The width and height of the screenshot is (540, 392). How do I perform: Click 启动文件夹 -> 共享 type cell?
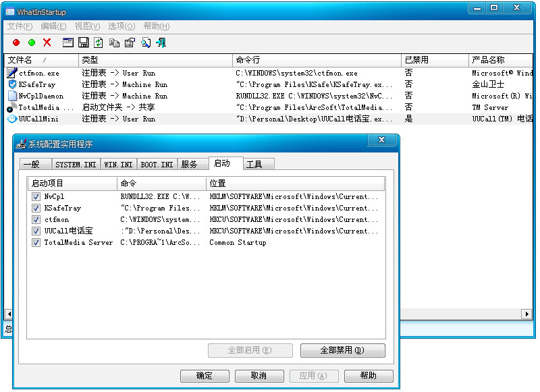119,107
